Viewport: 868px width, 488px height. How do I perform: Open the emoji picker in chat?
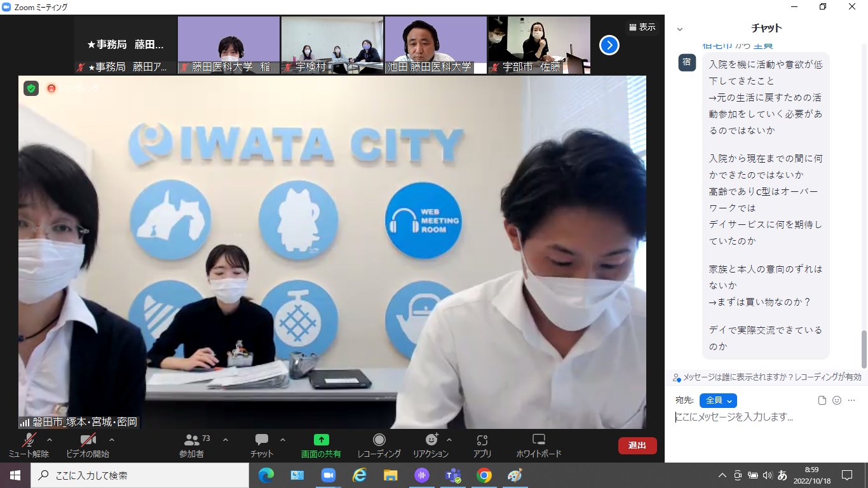point(837,400)
